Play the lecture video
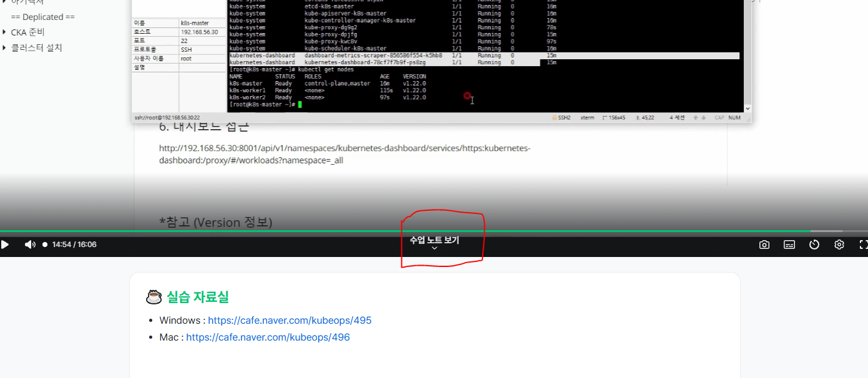 (x=5, y=245)
